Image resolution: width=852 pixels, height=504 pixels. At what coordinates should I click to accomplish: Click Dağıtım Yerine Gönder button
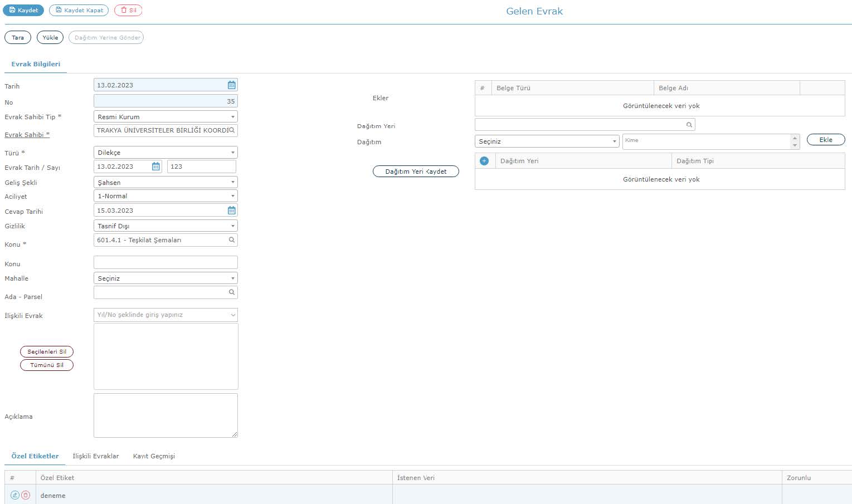[106, 37]
